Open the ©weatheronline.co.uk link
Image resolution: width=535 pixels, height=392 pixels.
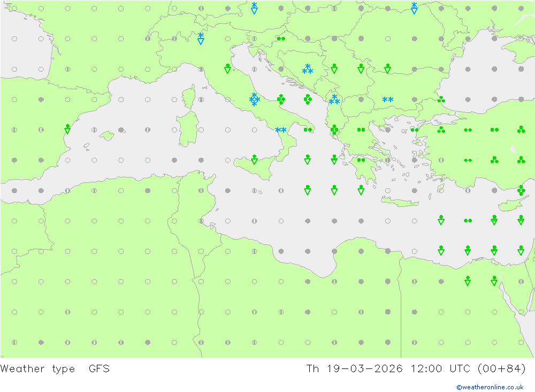[490, 387]
